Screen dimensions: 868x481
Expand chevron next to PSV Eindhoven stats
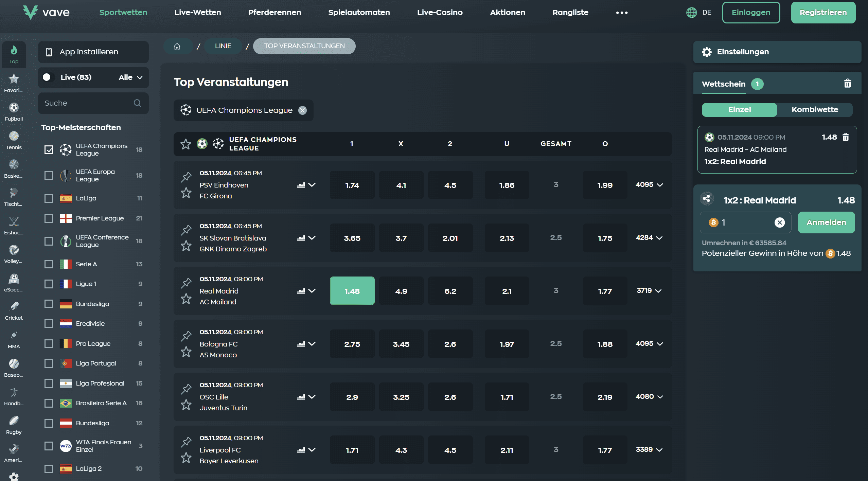312,185
